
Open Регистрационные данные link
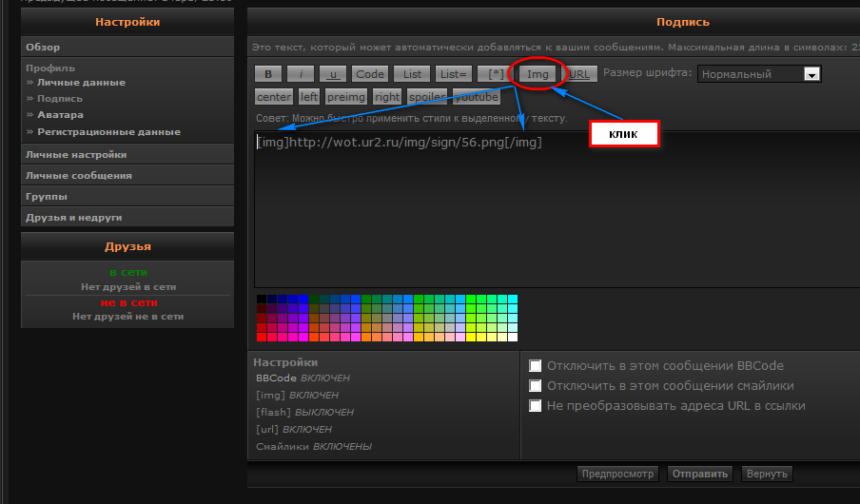pos(108,131)
